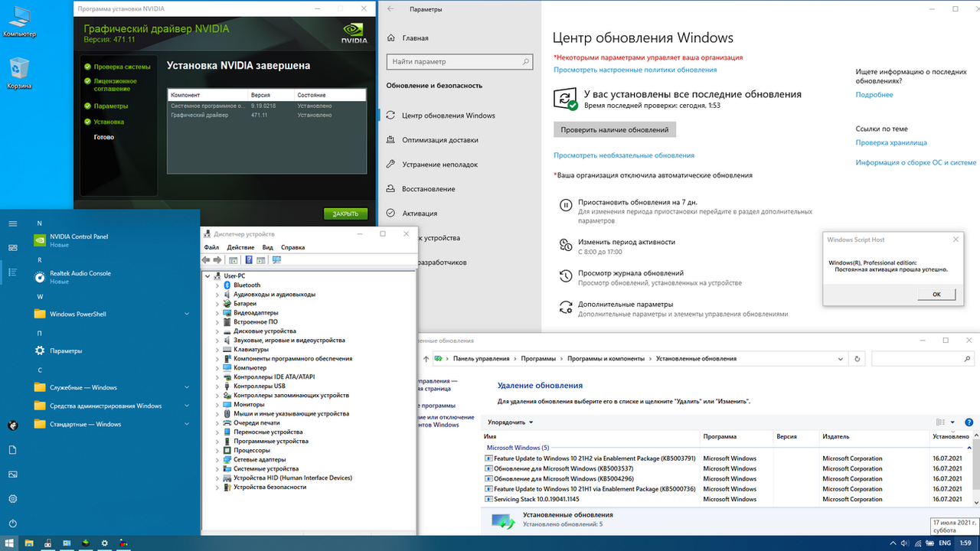The height and width of the screenshot is (551, 980).
Task: Collapse the User-PC root node
Action: coord(207,276)
